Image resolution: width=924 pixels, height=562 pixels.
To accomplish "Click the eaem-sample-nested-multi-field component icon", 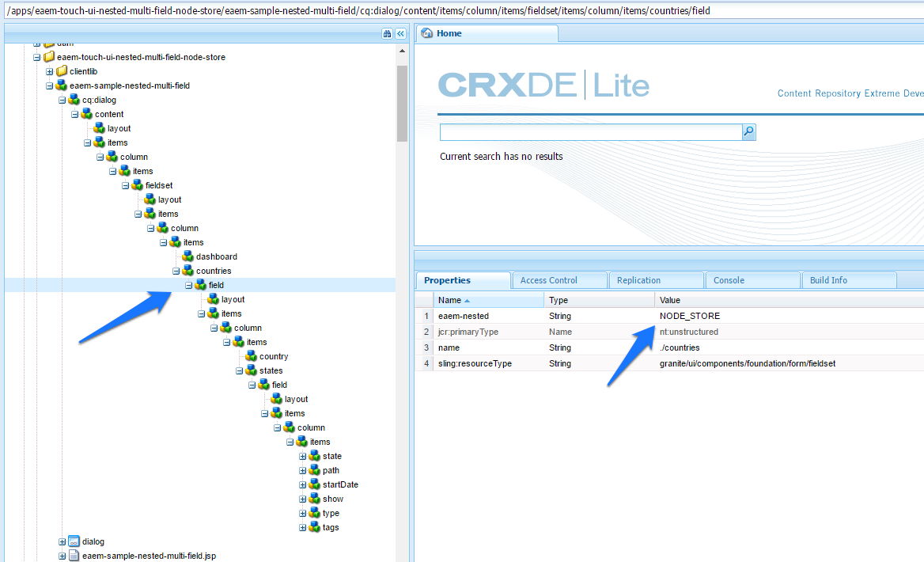I will pyautogui.click(x=62, y=85).
